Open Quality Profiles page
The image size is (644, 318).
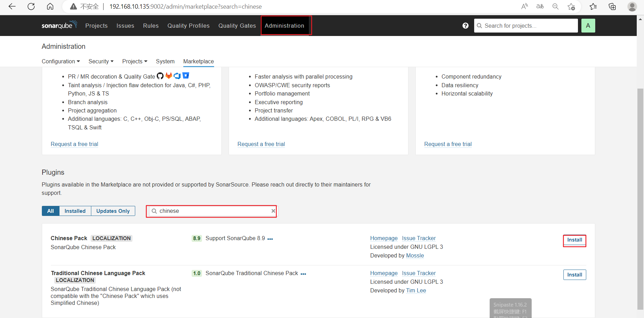point(188,26)
